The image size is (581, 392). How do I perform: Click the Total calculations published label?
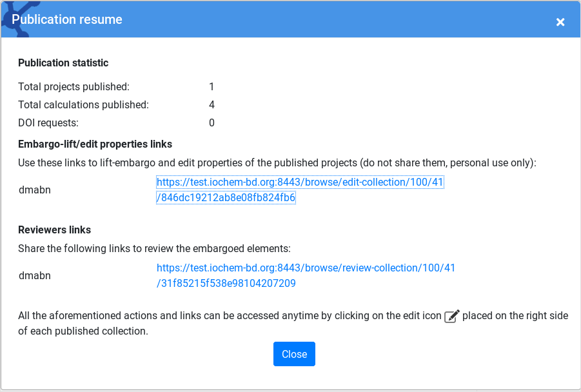pyautogui.click(x=83, y=104)
